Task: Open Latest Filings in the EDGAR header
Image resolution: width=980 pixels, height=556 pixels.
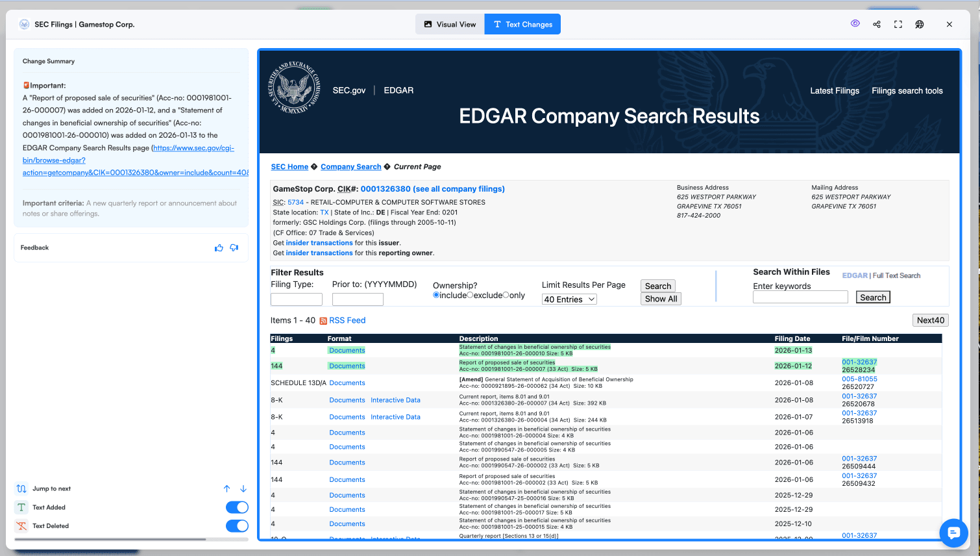Action: click(835, 90)
